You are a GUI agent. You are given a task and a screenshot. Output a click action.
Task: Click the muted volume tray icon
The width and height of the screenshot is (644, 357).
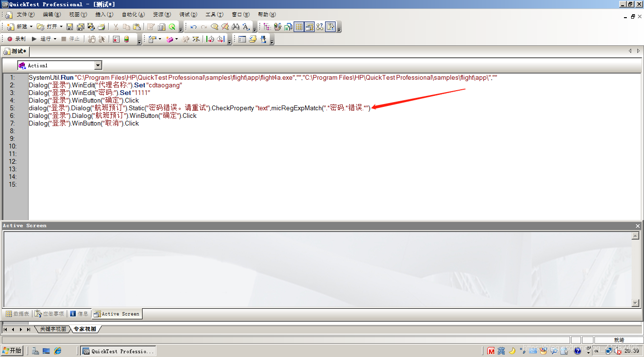tap(619, 351)
